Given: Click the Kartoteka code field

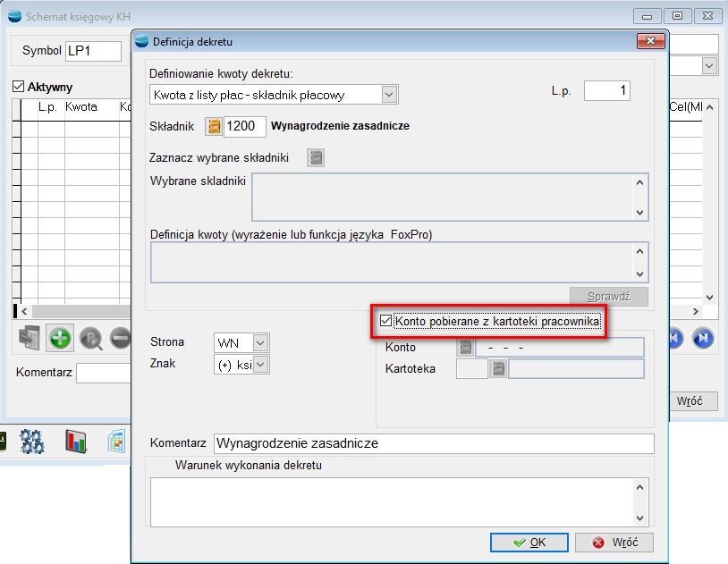Looking at the screenshot, I should click(x=471, y=368).
